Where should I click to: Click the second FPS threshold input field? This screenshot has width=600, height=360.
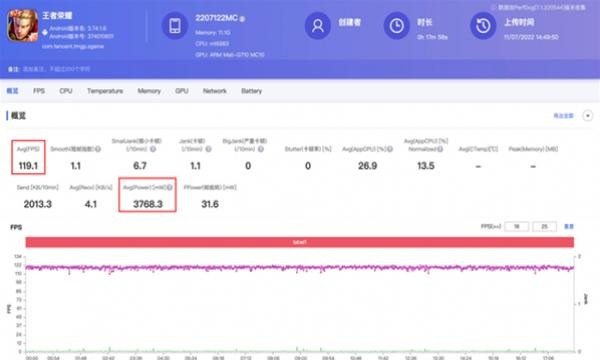pyautogui.click(x=544, y=226)
